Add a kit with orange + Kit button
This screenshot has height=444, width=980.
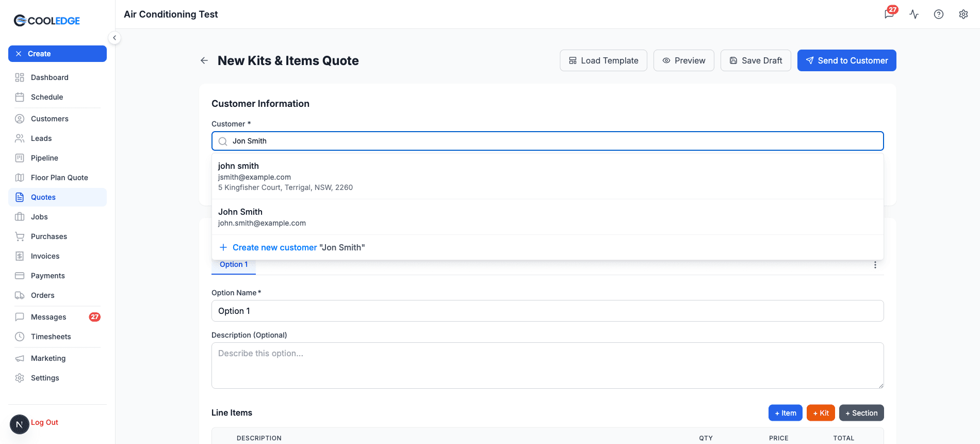821,413
